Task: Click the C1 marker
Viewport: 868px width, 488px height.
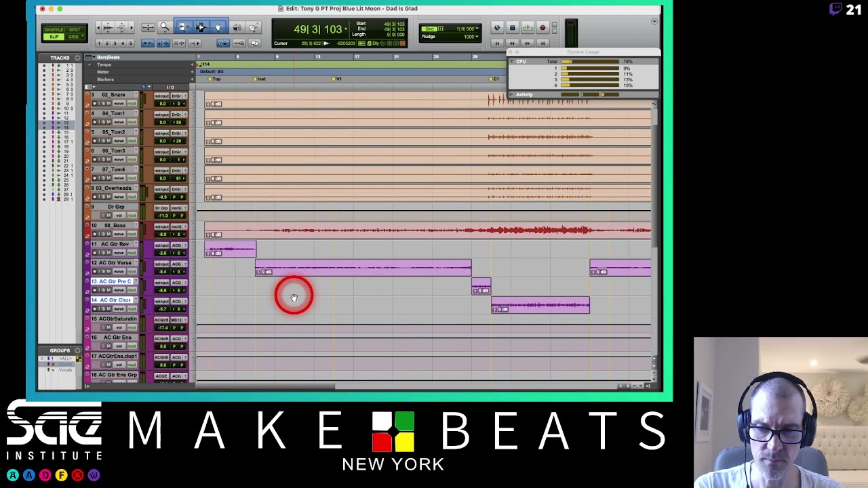Action: pyautogui.click(x=495, y=79)
